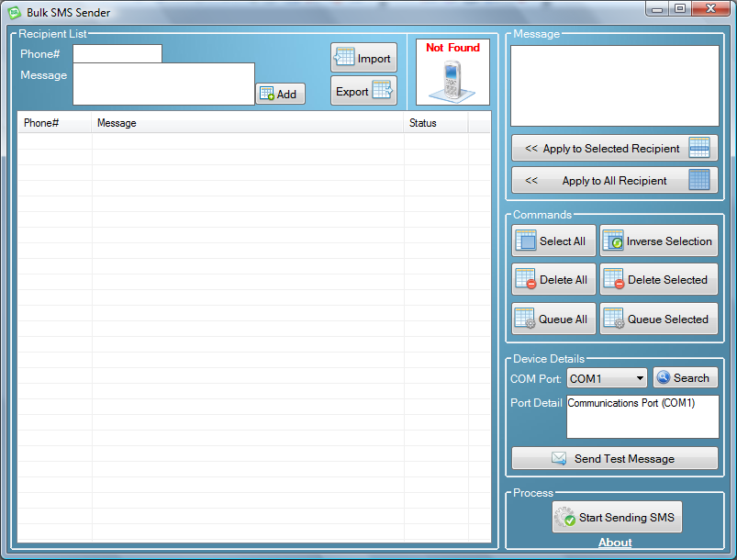Viewport: 737px width, 560px height.
Task: Click the Not Found phone device image
Action: [452, 82]
